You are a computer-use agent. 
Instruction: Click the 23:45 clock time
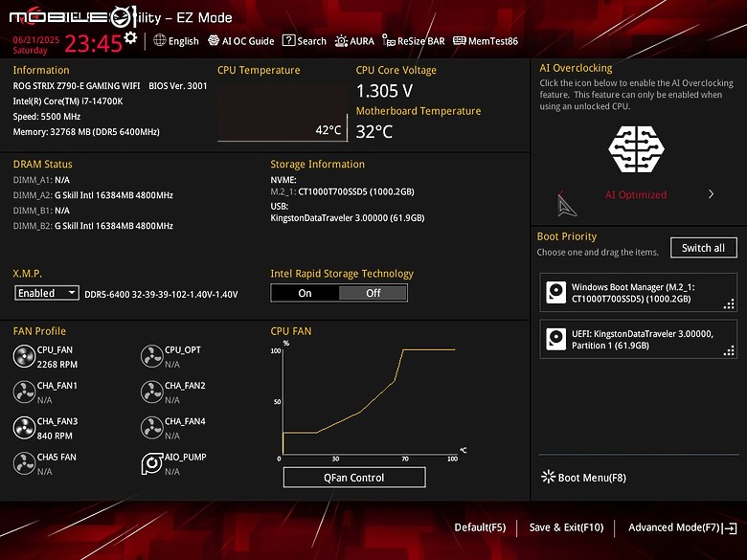pyautogui.click(x=94, y=44)
